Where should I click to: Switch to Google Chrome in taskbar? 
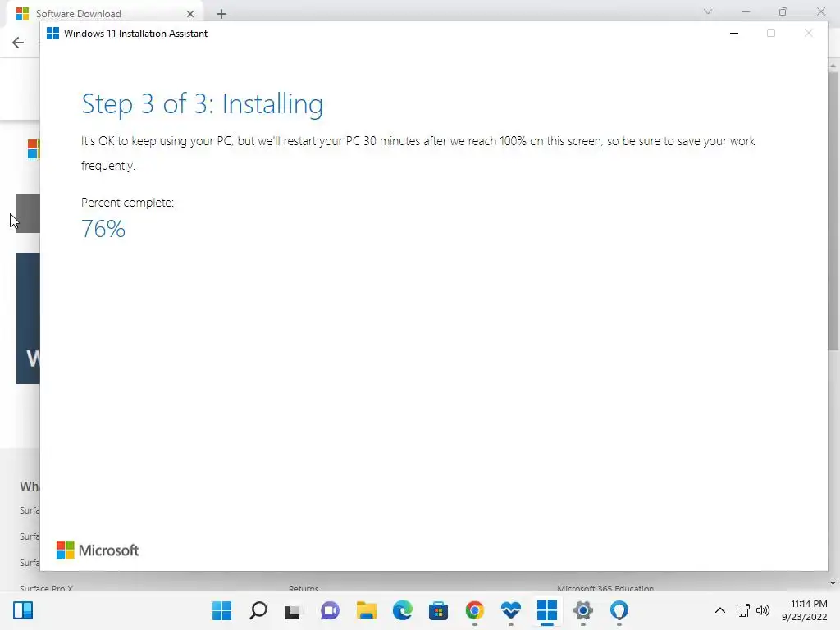(475, 610)
